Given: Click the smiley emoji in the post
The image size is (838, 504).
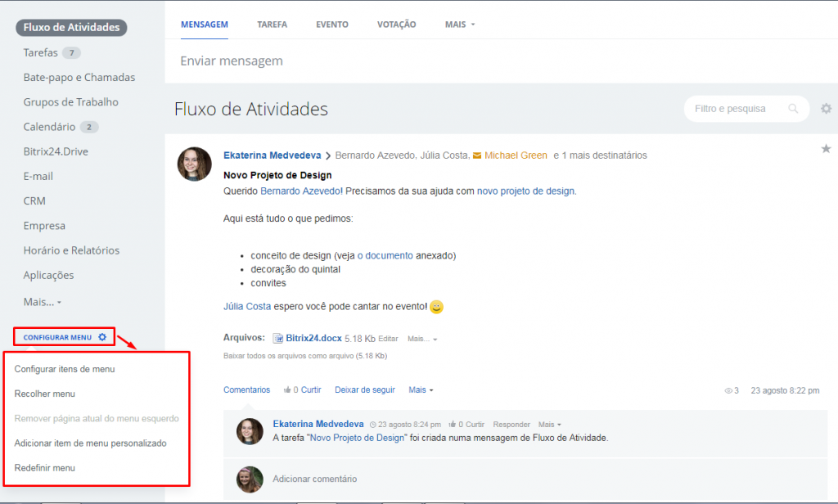Looking at the screenshot, I should tap(437, 307).
